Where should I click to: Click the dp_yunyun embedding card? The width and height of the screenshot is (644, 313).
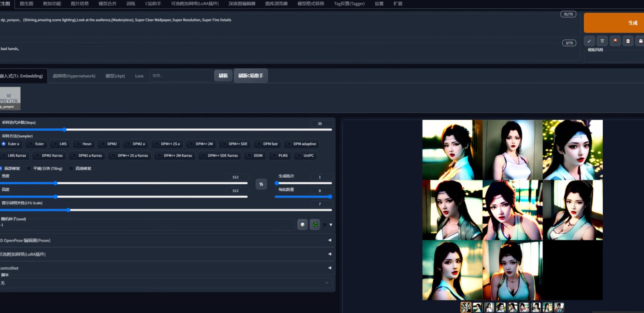(x=10, y=98)
